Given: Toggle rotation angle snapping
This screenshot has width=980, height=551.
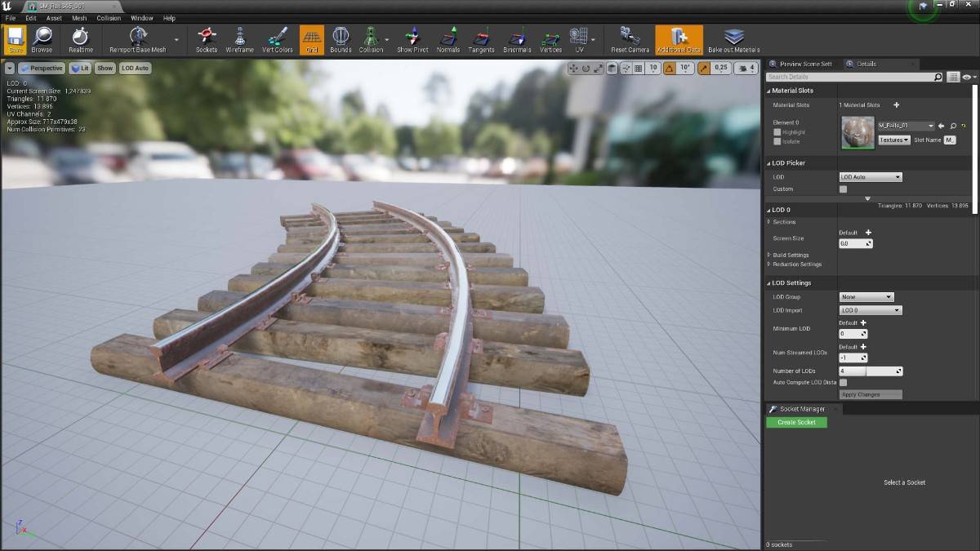Looking at the screenshot, I should click(x=670, y=69).
